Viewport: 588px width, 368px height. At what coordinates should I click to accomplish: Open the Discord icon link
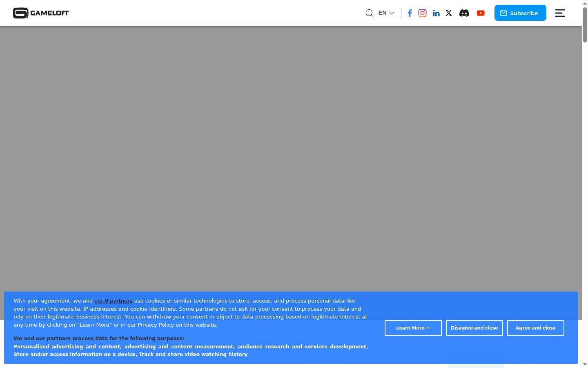[x=464, y=13]
